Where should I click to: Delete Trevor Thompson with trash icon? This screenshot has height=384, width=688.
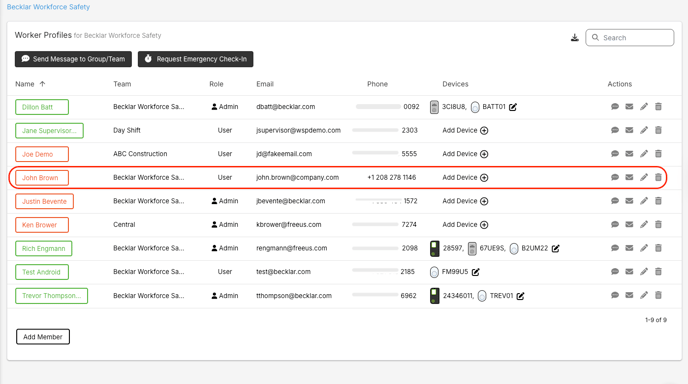(658, 295)
